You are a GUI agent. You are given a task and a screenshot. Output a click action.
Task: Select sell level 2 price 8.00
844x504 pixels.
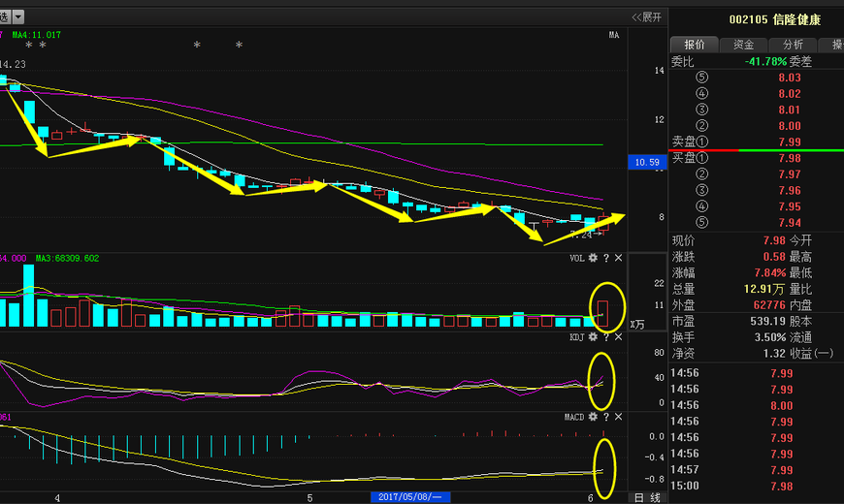pos(790,126)
